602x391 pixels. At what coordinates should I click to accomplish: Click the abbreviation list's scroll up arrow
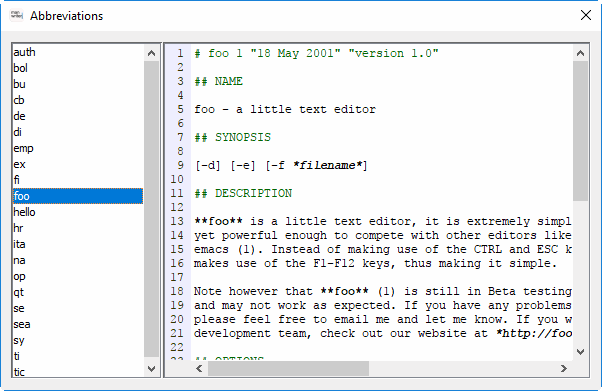pyautogui.click(x=152, y=53)
